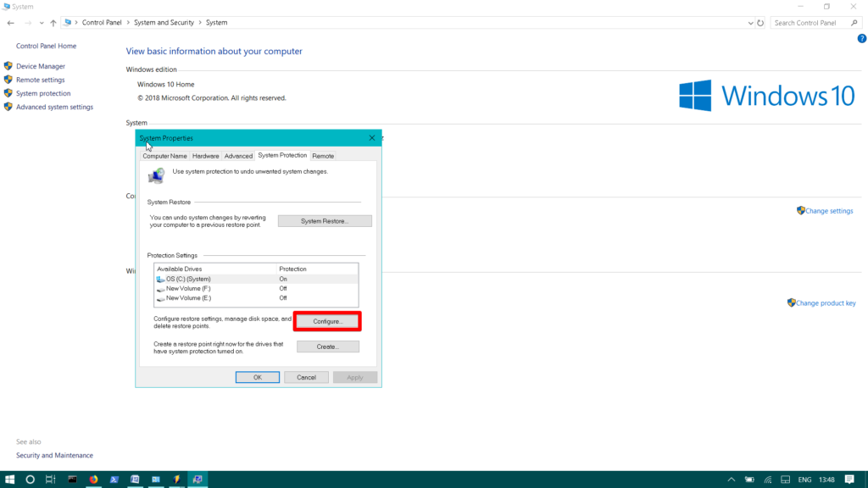Open the Advanced tab
The image size is (868, 488).
238,156
